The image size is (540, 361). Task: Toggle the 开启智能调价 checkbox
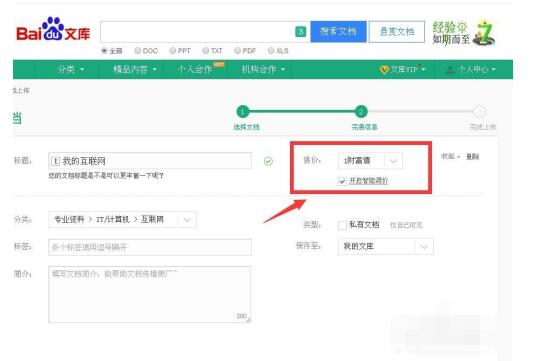click(342, 181)
